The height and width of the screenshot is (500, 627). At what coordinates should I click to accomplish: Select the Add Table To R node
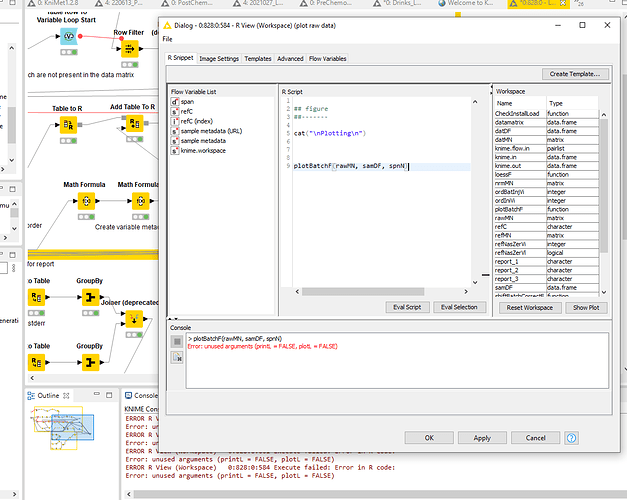click(135, 124)
